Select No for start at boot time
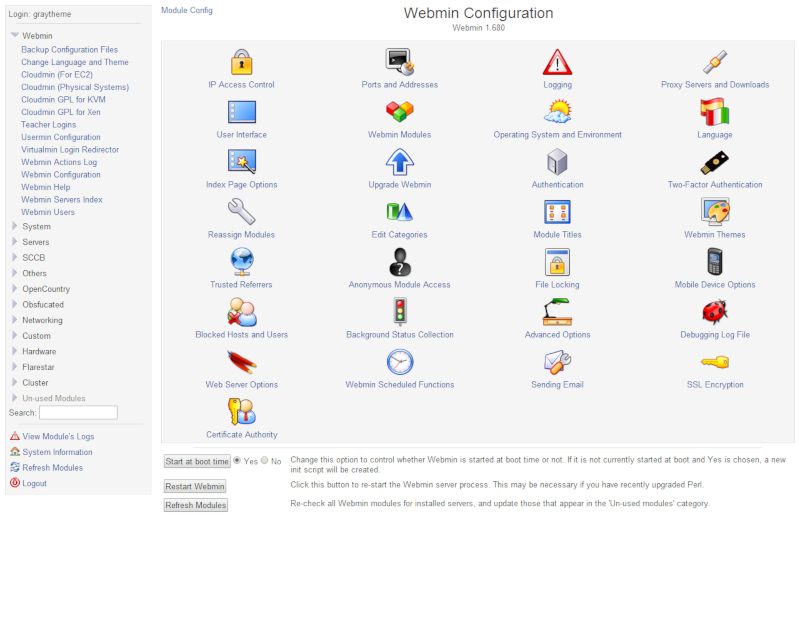The width and height of the screenshot is (800, 640). click(264, 460)
